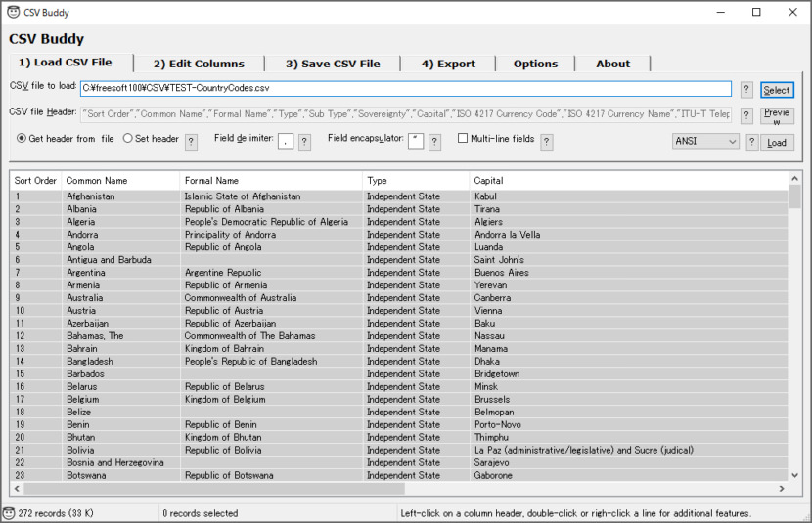Click the Formal Name column header
The height and width of the screenshot is (523, 812).
click(x=271, y=181)
